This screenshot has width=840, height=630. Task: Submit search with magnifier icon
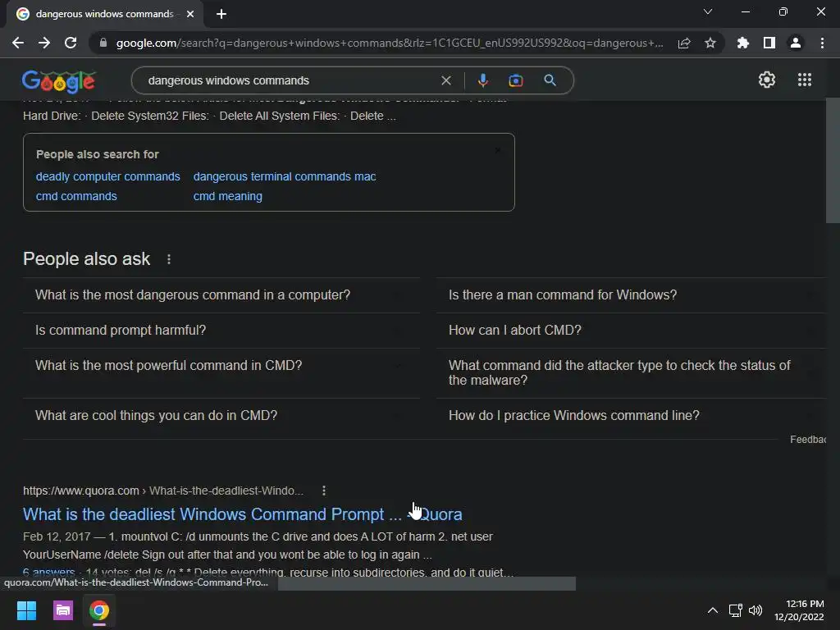[x=550, y=80]
